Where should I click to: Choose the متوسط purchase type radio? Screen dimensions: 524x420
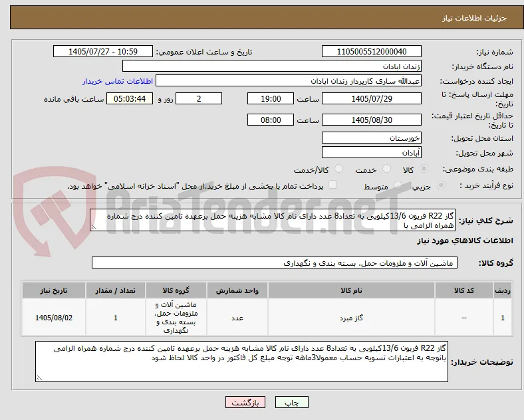pyautogui.click(x=398, y=185)
